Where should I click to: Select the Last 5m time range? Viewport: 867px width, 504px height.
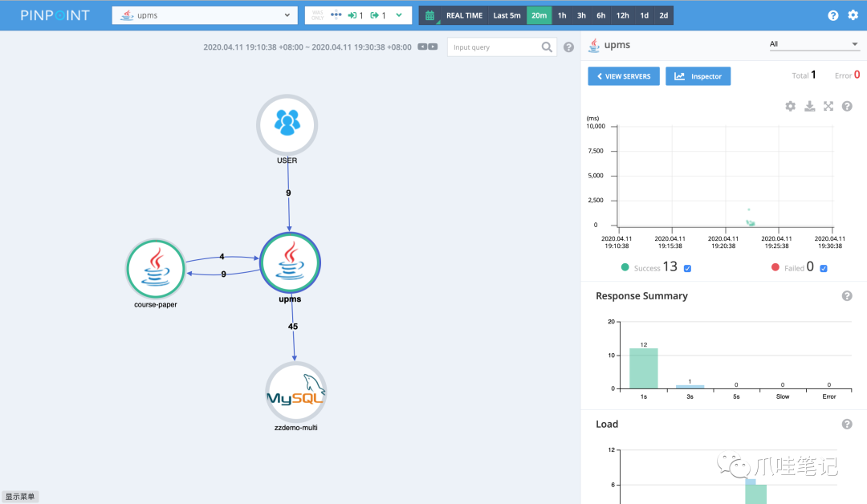[507, 15]
